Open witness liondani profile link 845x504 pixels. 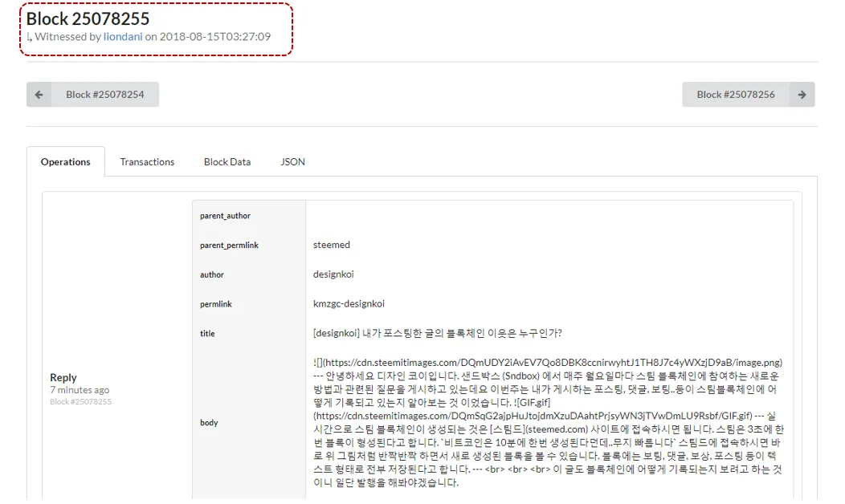click(123, 37)
